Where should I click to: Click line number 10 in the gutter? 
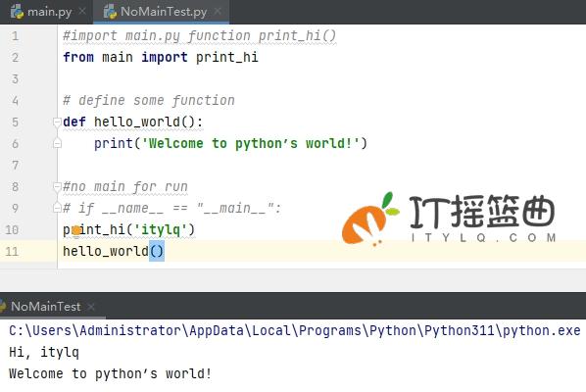tap(12, 230)
